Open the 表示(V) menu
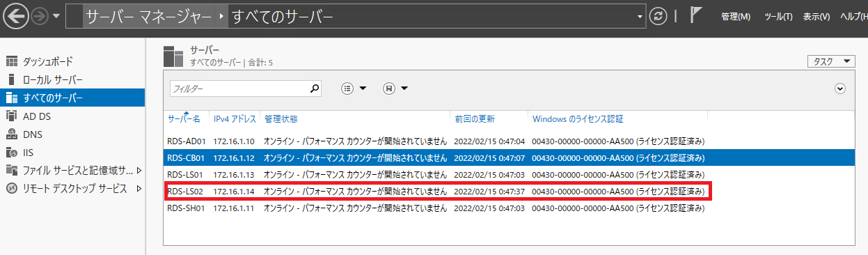This screenshot has height=255, width=868. click(x=816, y=17)
